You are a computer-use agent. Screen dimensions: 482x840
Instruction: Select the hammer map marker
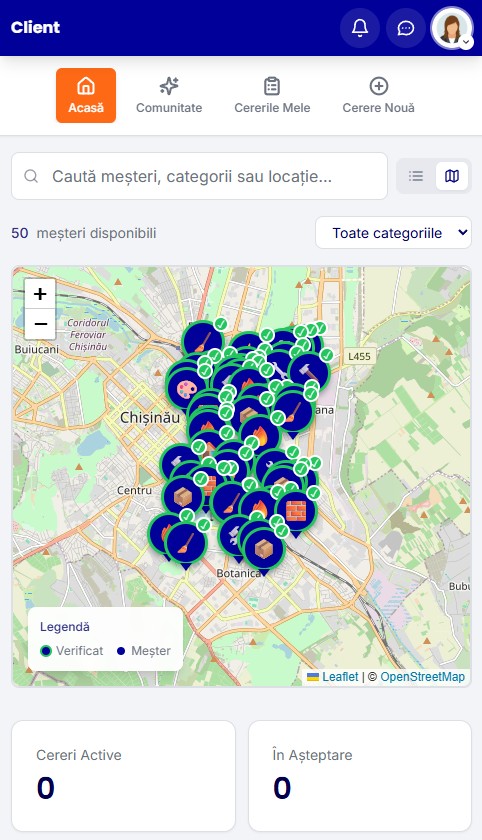pos(308,371)
